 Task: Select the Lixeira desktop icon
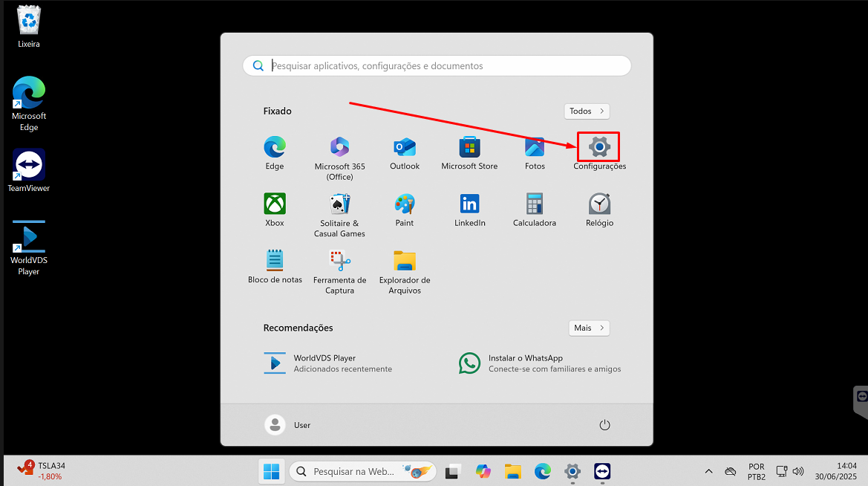pos(29,27)
